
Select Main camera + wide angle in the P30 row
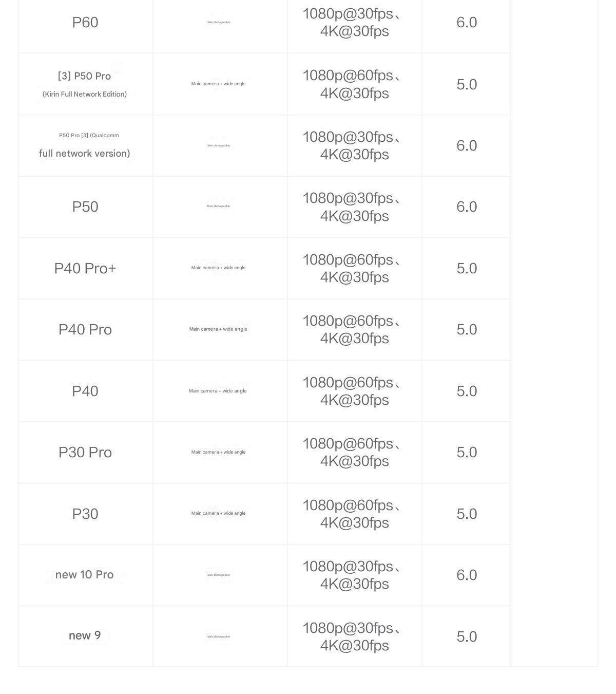click(218, 513)
